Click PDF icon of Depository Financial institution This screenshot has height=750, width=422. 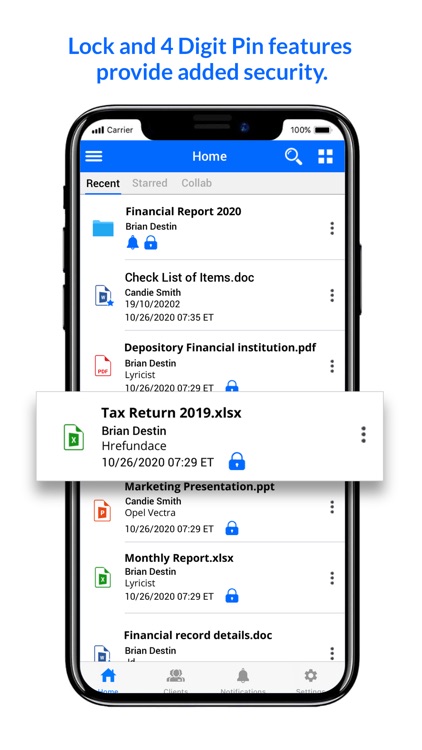(x=103, y=366)
